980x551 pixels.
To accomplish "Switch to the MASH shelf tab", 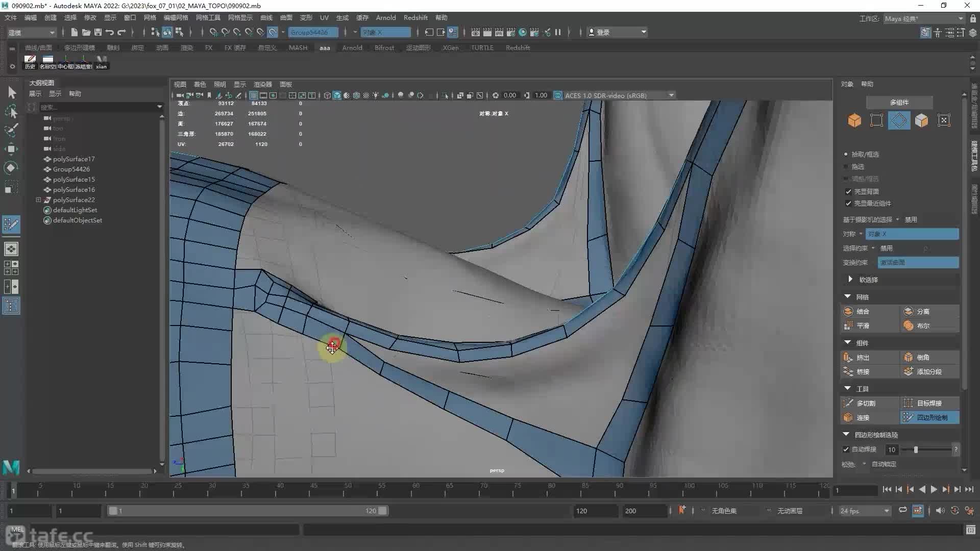I will pyautogui.click(x=298, y=47).
